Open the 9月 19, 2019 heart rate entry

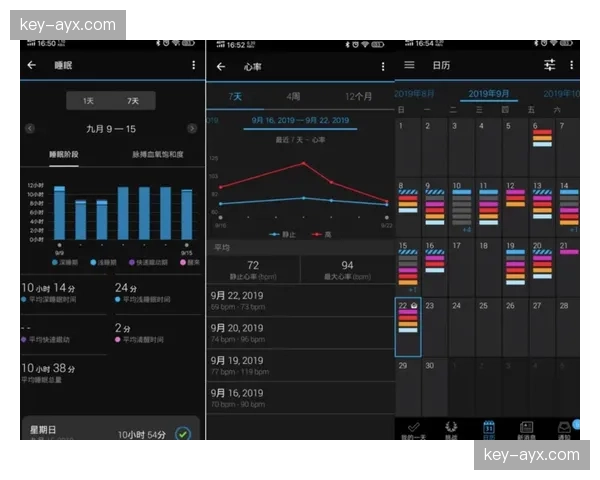click(x=300, y=366)
